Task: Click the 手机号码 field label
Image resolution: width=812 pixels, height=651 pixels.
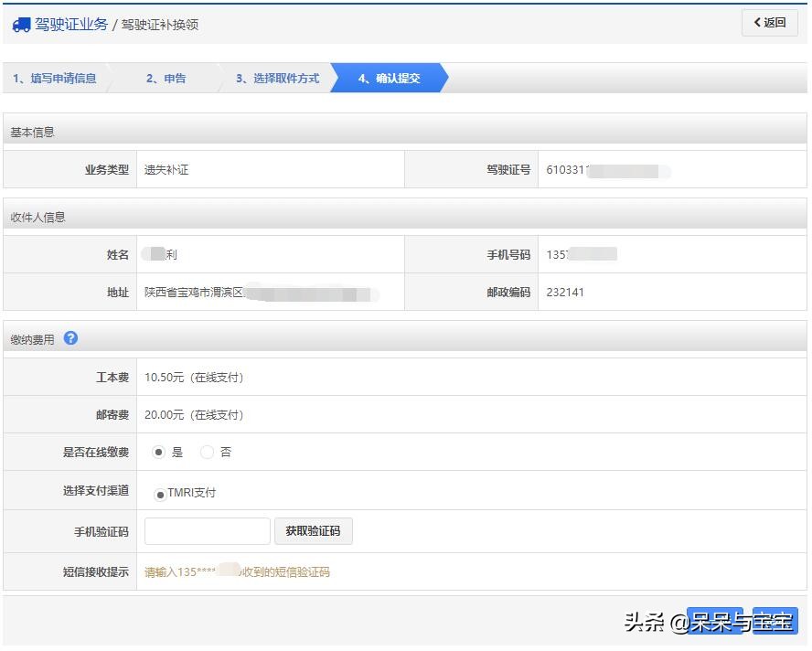Action: (508, 255)
